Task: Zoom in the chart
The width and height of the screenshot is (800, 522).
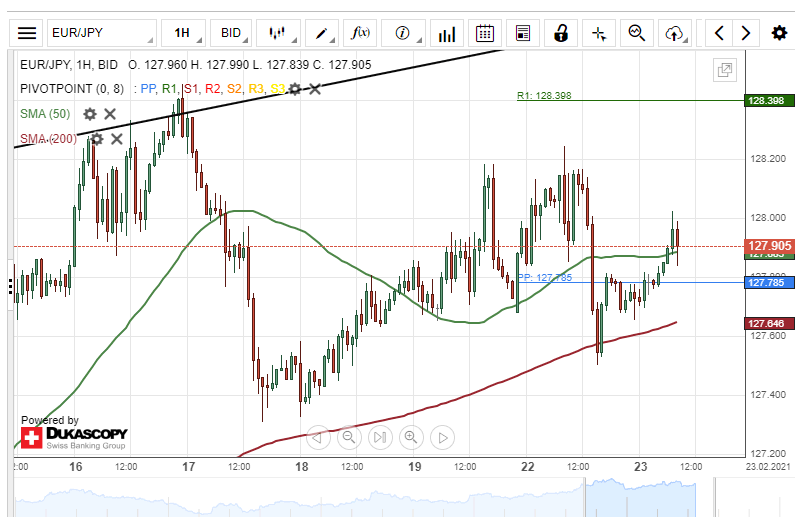Action: [411, 437]
